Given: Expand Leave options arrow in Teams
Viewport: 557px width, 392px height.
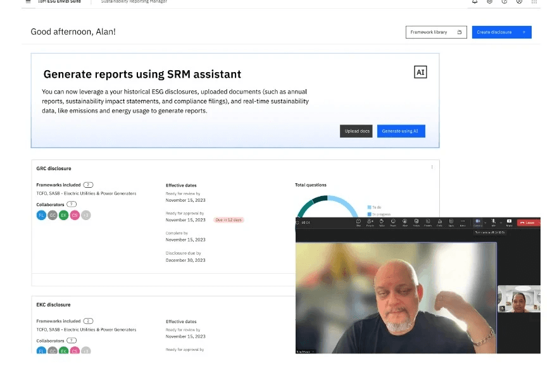Looking at the screenshot, I should (x=539, y=223).
